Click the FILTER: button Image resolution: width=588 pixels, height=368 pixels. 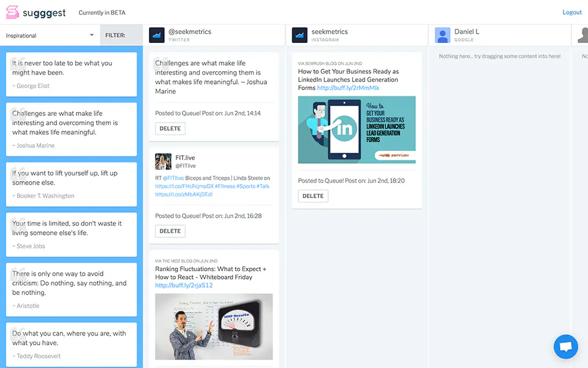click(x=121, y=36)
